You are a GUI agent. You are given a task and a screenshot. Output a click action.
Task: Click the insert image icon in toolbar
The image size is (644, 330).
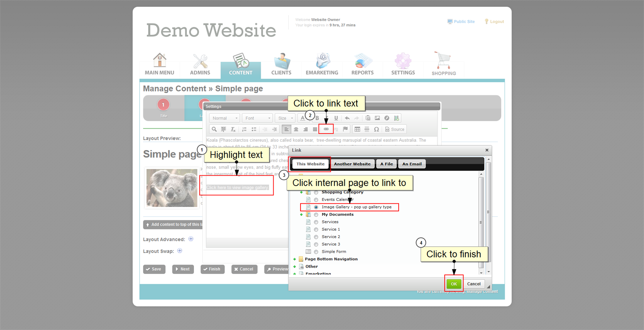(x=377, y=118)
